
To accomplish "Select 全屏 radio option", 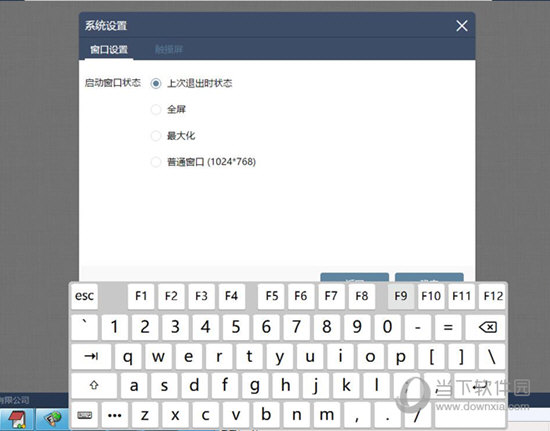I will tap(156, 109).
